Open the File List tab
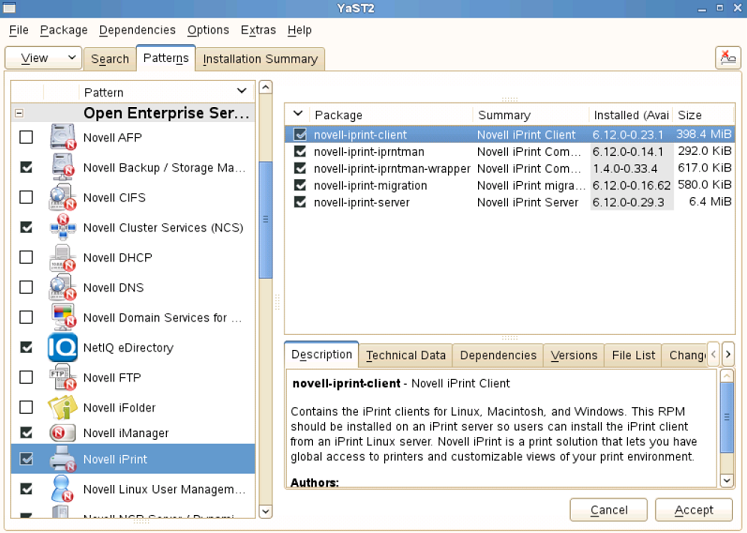 [x=634, y=355]
